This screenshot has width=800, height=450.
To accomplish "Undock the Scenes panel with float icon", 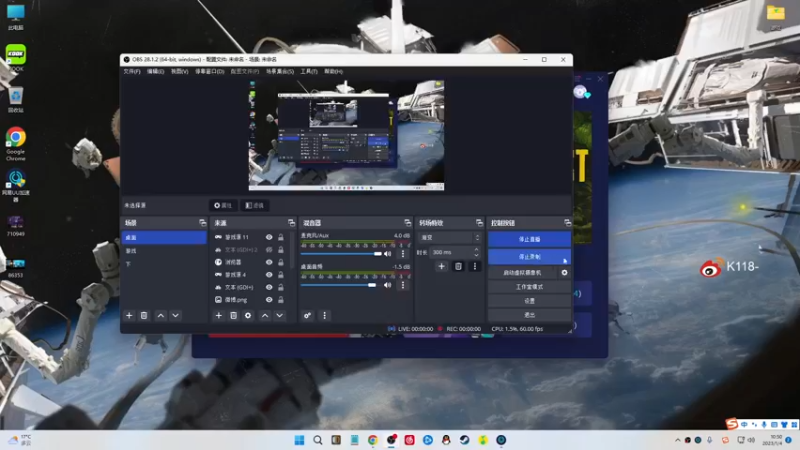I will [203, 223].
